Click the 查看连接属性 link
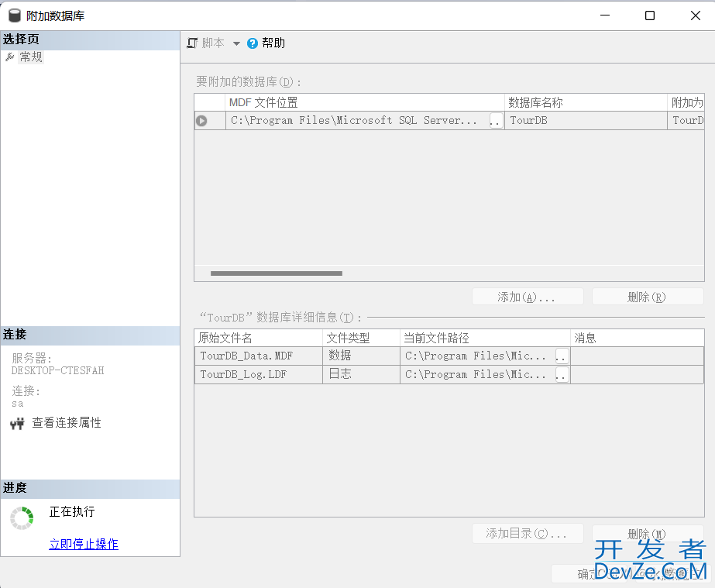 click(67, 423)
